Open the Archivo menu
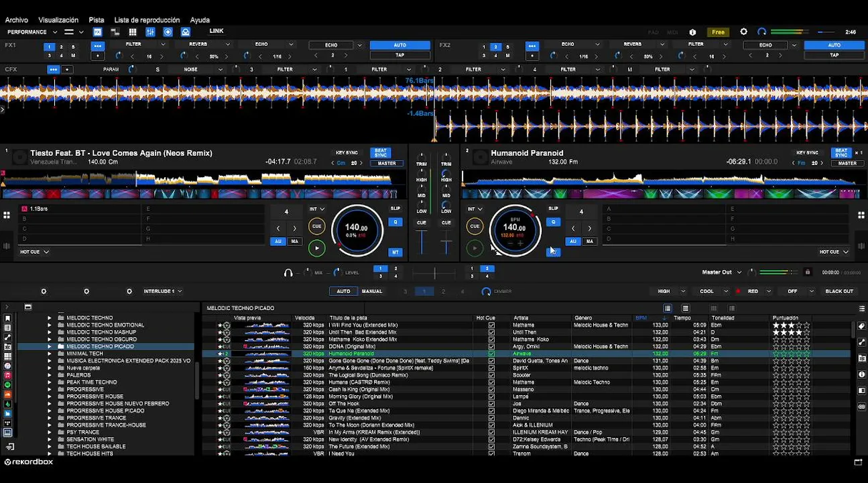This screenshot has width=868, height=483. [x=17, y=20]
